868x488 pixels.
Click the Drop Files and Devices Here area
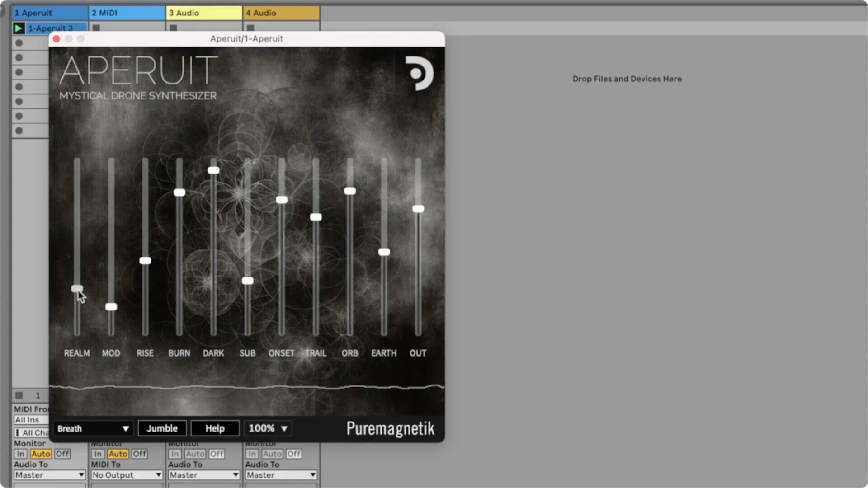627,79
